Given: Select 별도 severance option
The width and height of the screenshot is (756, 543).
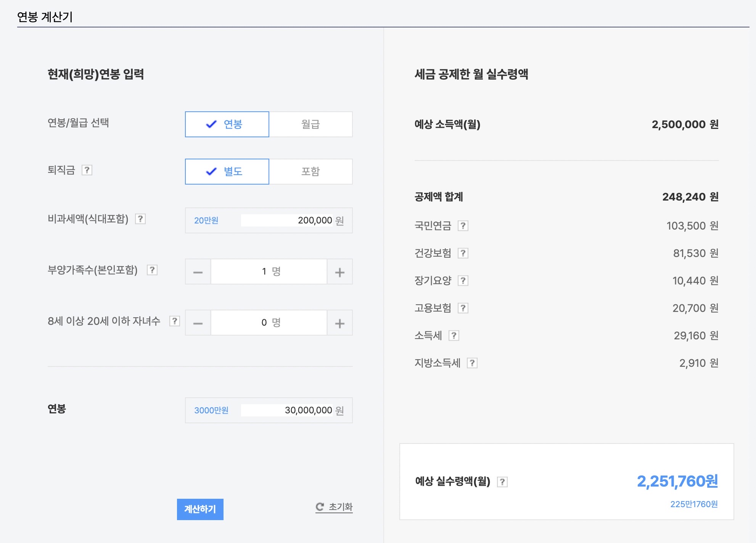Looking at the screenshot, I should click(x=227, y=172).
